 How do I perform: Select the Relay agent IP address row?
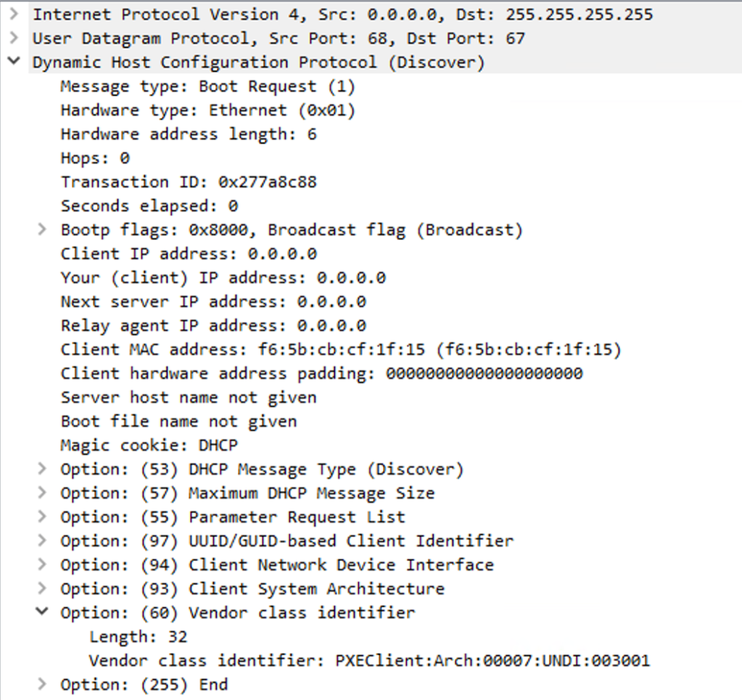click(x=213, y=326)
